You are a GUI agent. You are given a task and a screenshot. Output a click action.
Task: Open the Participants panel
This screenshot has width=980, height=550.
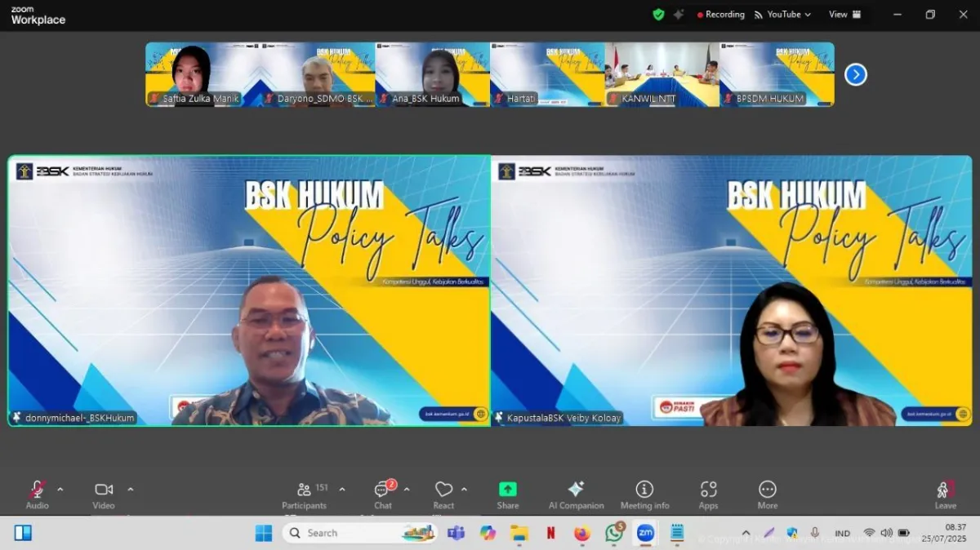(x=305, y=495)
